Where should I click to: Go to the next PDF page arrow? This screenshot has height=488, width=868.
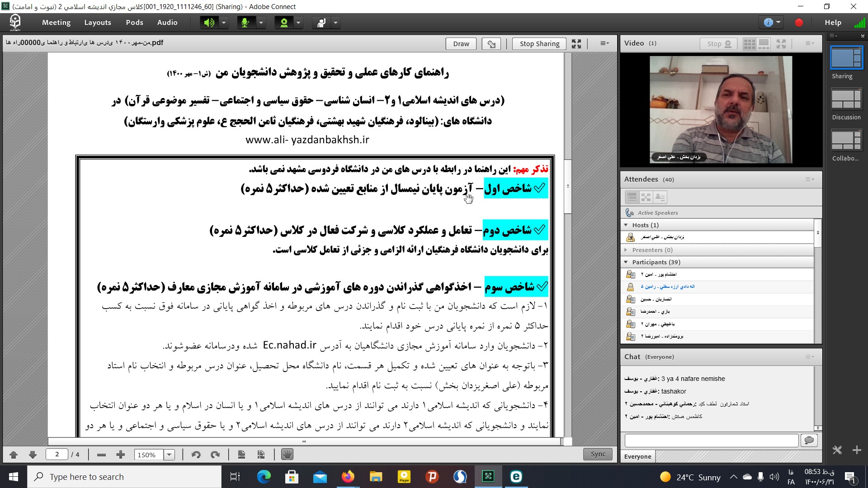(x=33, y=455)
